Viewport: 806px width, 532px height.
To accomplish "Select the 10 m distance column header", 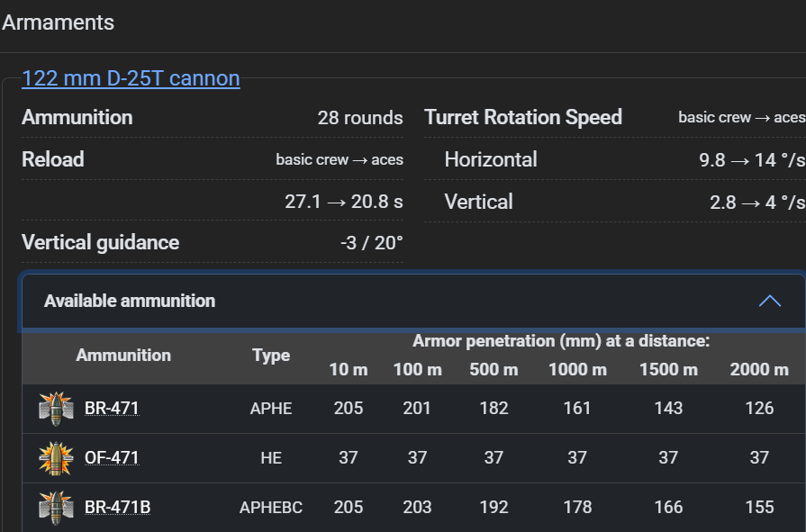I will 348,370.
